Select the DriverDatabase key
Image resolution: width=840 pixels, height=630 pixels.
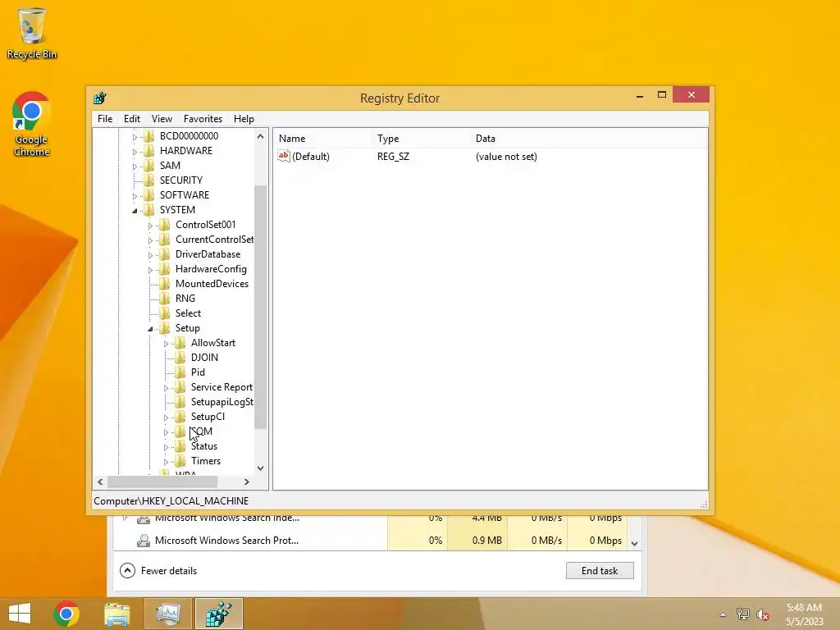pyautogui.click(x=208, y=254)
